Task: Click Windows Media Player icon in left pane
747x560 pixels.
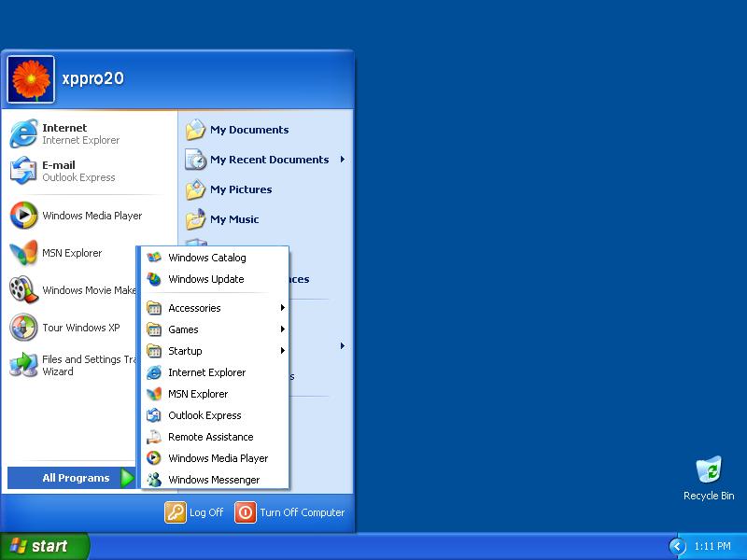Action: point(23,216)
